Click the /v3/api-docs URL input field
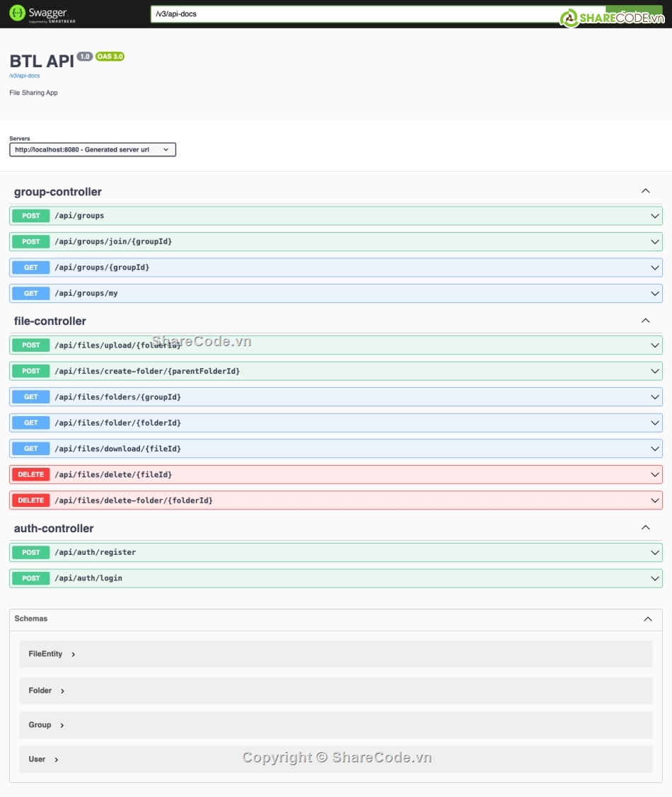 click(x=354, y=14)
